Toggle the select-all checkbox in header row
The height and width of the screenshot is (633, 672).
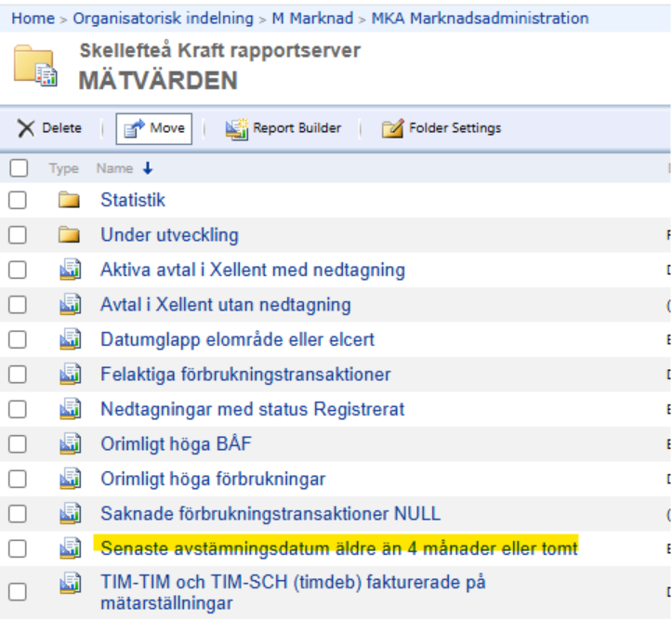(x=18, y=168)
